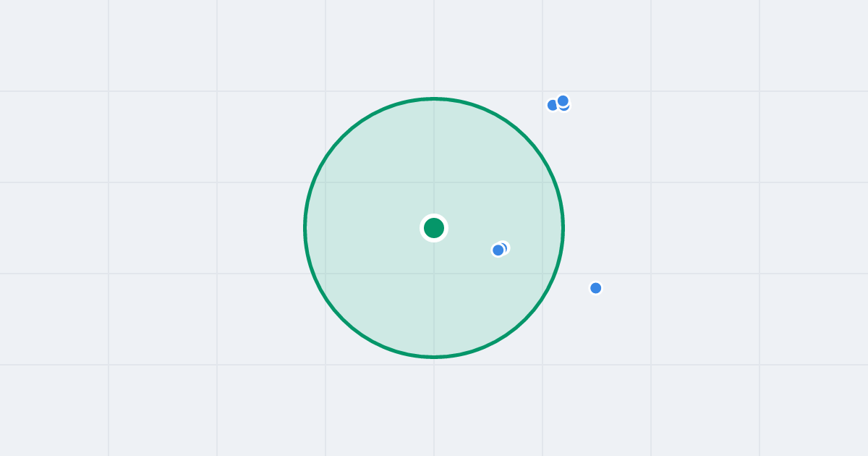Pick the leftmost blue marker in the three-marker cluster
This screenshot has width=868, height=456.
click(x=553, y=105)
